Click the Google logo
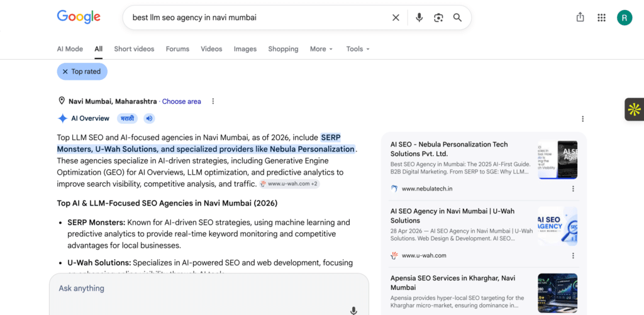 [79, 17]
